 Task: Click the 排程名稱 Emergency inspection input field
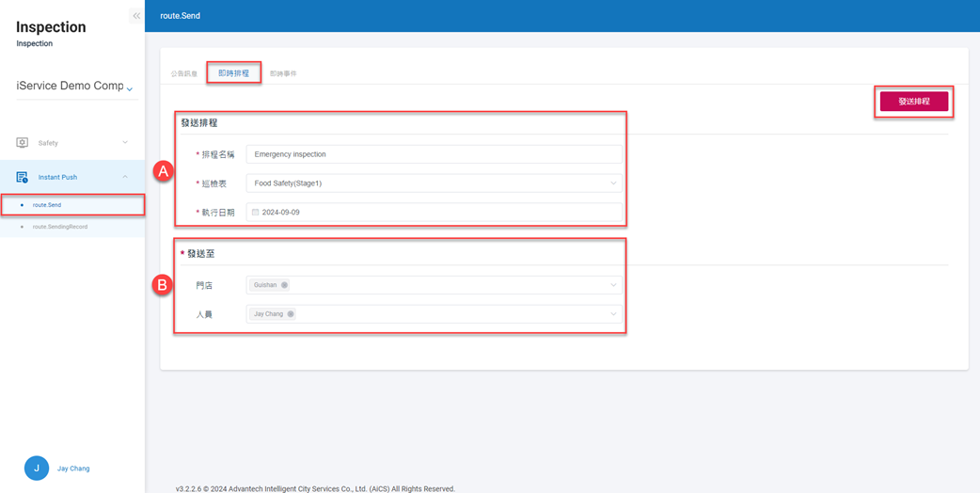coord(435,154)
